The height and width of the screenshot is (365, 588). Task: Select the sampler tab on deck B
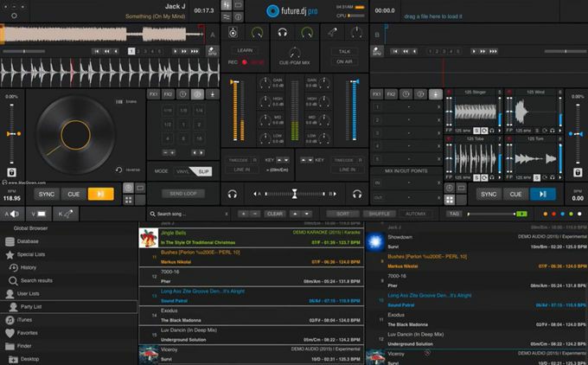tap(435, 94)
